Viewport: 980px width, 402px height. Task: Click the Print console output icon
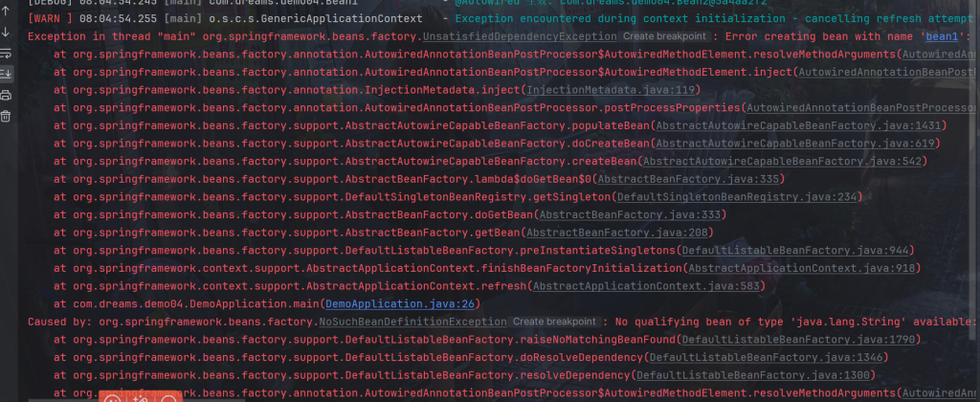click(x=6, y=95)
